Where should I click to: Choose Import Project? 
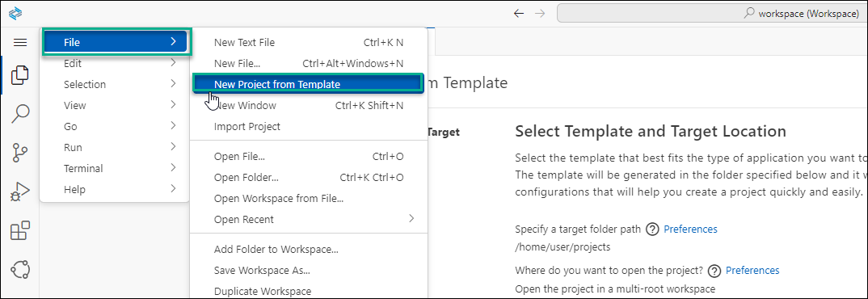click(x=309, y=126)
